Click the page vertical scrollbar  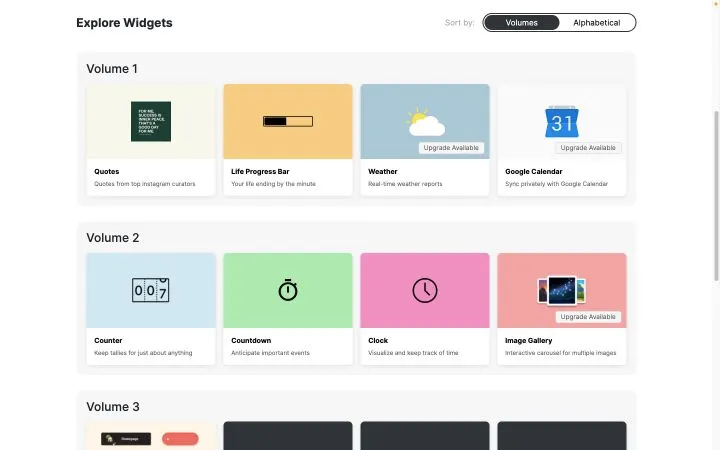click(x=716, y=196)
